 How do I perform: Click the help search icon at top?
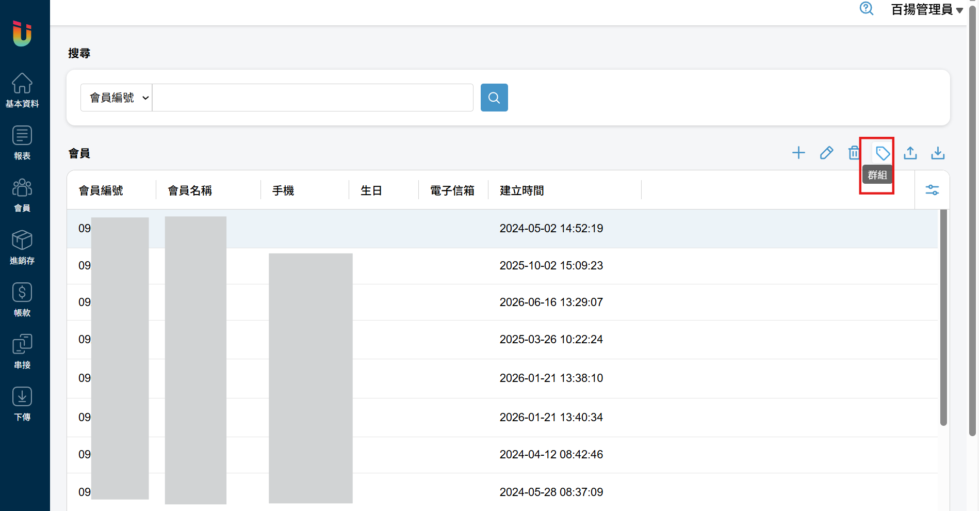click(867, 9)
